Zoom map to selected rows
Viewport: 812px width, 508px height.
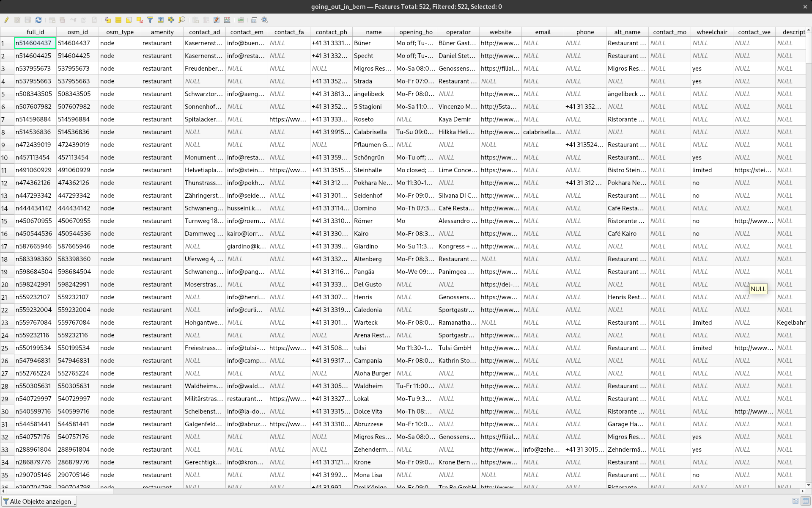(182, 20)
